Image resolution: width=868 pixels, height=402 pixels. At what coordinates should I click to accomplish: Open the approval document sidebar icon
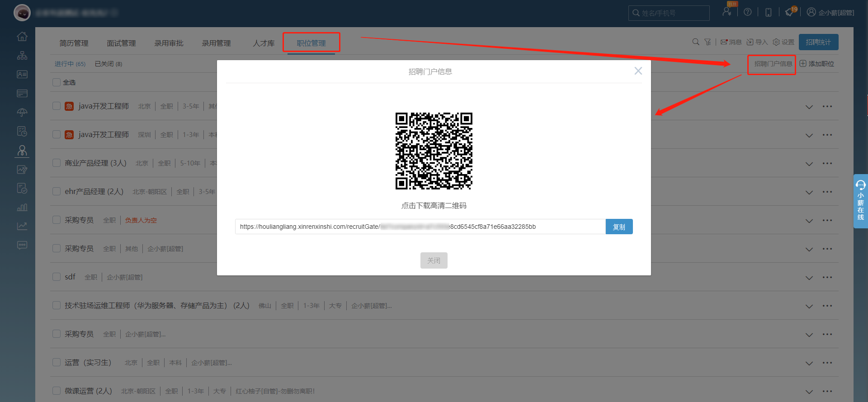pos(22,188)
